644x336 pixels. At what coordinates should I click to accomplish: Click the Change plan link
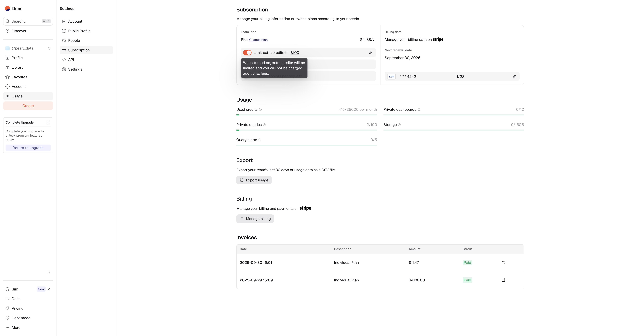point(258,40)
